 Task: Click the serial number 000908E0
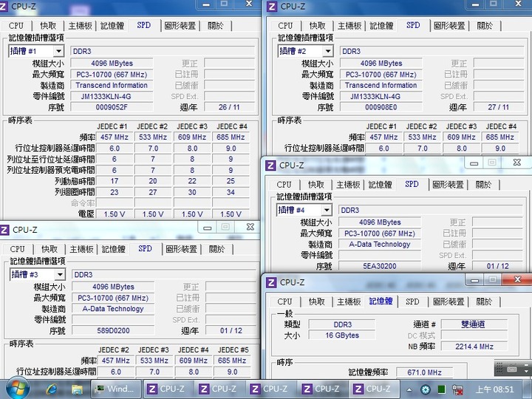pyautogui.click(x=381, y=107)
